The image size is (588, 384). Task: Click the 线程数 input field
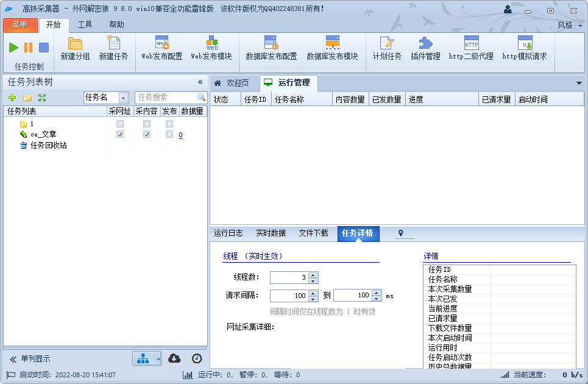[289, 277]
